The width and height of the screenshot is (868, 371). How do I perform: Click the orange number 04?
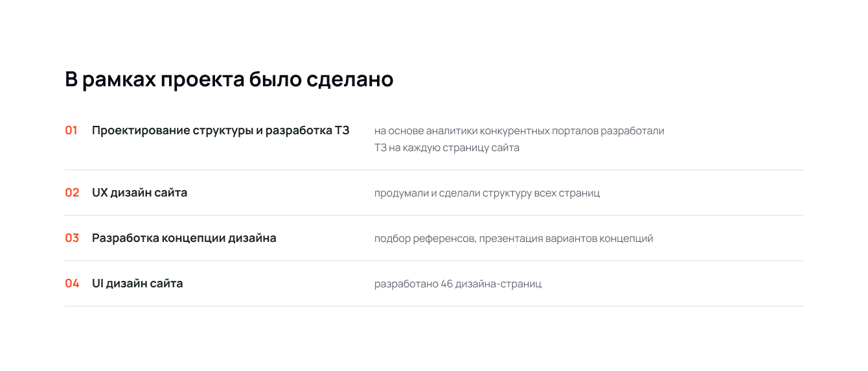[72, 283]
